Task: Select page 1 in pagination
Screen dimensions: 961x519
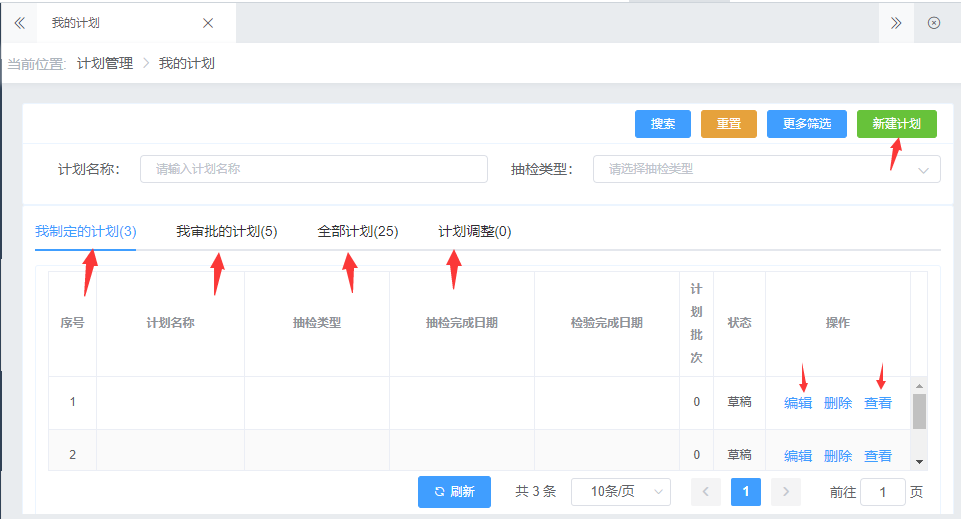Action: click(746, 491)
